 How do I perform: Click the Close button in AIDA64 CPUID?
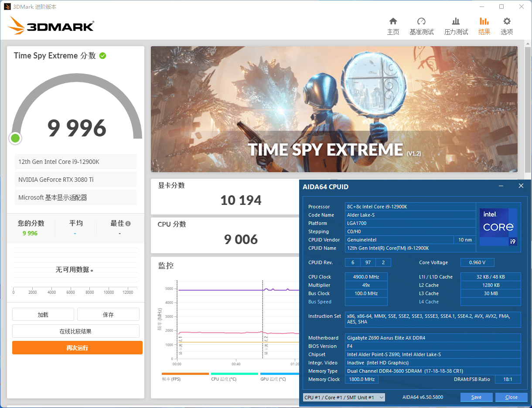tap(512, 397)
